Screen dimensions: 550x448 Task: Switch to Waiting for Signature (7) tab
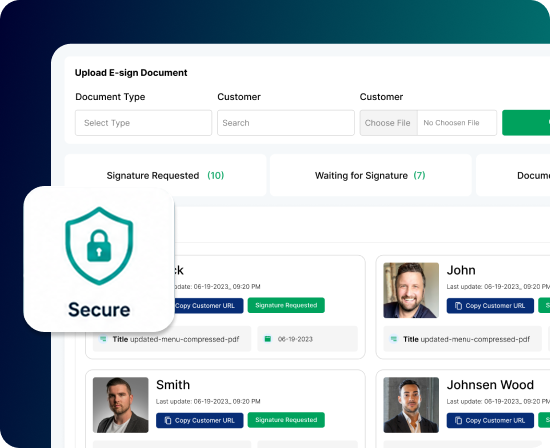point(370,175)
